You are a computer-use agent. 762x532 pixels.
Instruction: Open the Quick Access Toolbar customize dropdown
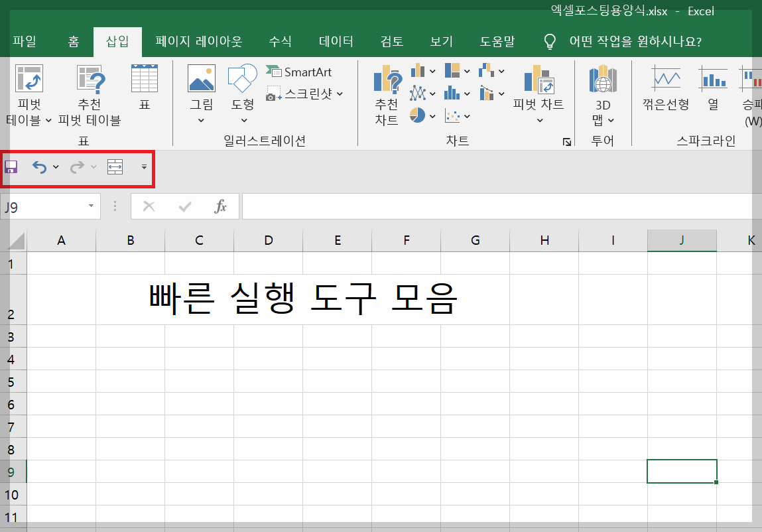click(144, 168)
